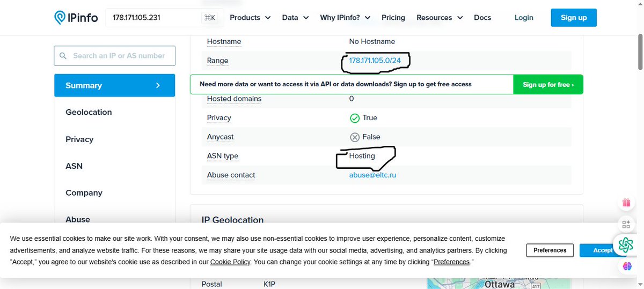Click the cookie Accept button
This screenshot has width=644, height=289.
tap(603, 250)
